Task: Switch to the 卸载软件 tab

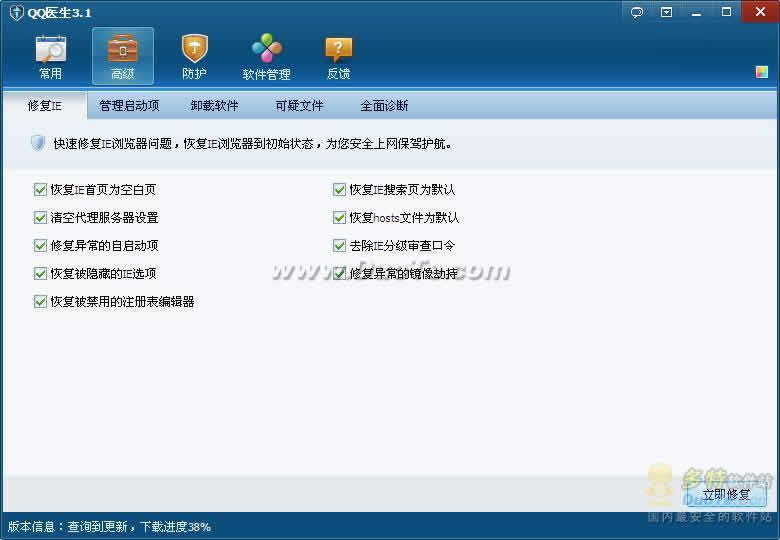Action: tap(214, 105)
